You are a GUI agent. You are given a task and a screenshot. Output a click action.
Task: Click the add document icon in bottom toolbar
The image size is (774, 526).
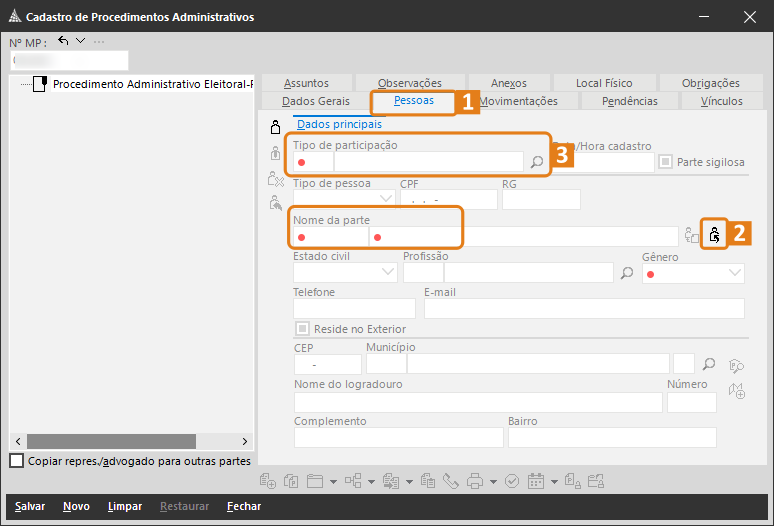click(268, 481)
